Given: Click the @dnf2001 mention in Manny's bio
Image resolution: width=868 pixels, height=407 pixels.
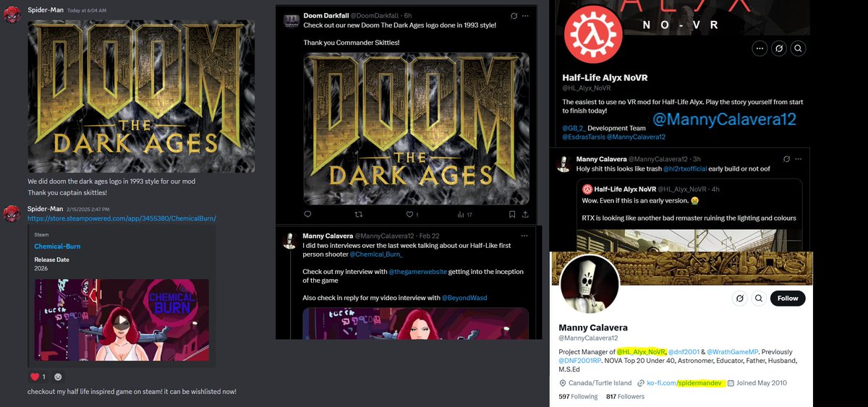Looking at the screenshot, I should [x=683, y=351].
